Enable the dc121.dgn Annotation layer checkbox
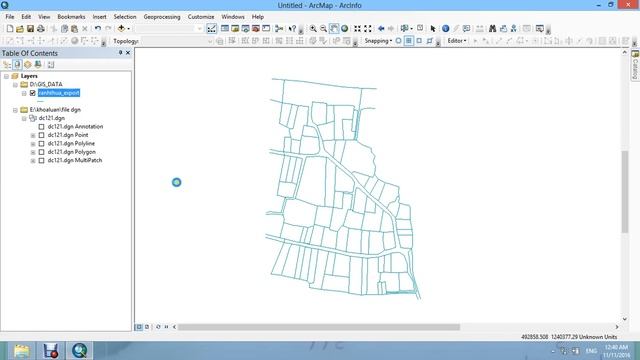The width and height of the screenshot is (640, 360). (41, 127)
